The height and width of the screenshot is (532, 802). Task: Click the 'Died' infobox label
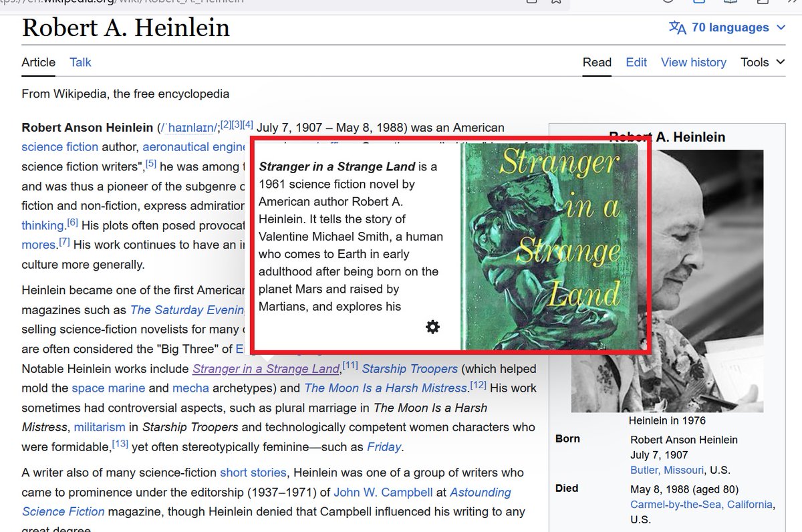[x=567, y=489]
